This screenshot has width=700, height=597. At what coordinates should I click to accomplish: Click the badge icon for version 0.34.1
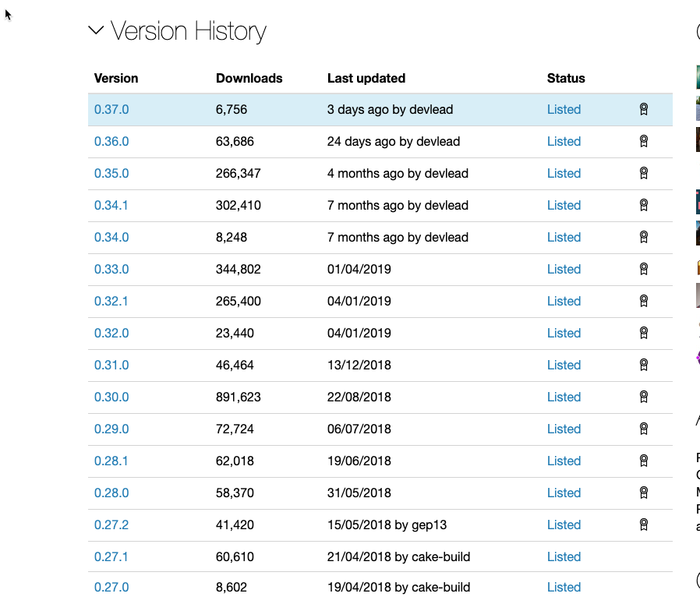click(x=643, y=206)
